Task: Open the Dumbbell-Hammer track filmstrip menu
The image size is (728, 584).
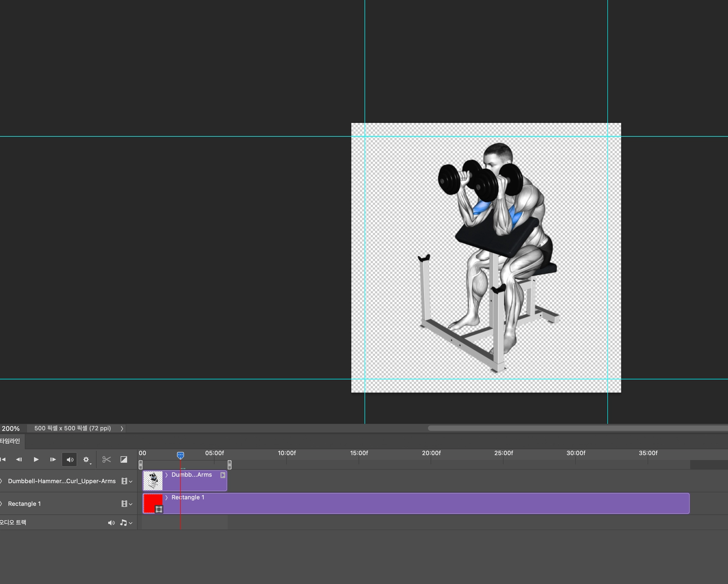Action: point(127,481)
